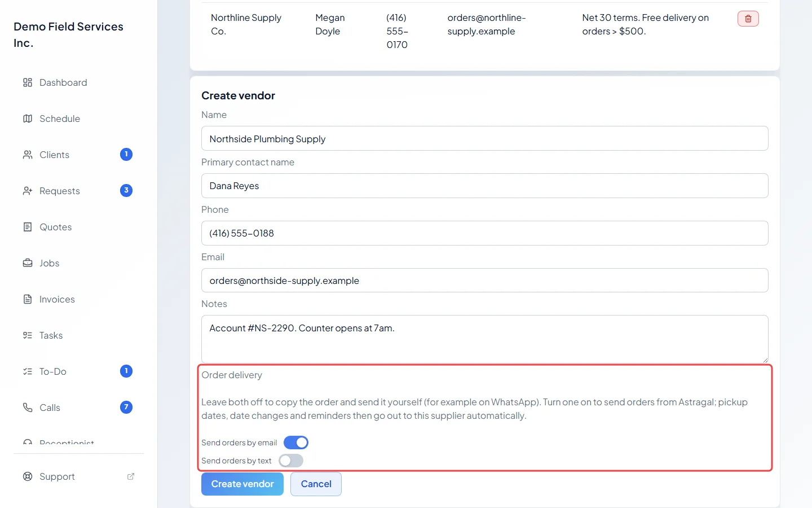The width and height of the screenshot is (812, 508).
Task: Delete the Northline Supply Co. vendor
Action: (748, 19)
